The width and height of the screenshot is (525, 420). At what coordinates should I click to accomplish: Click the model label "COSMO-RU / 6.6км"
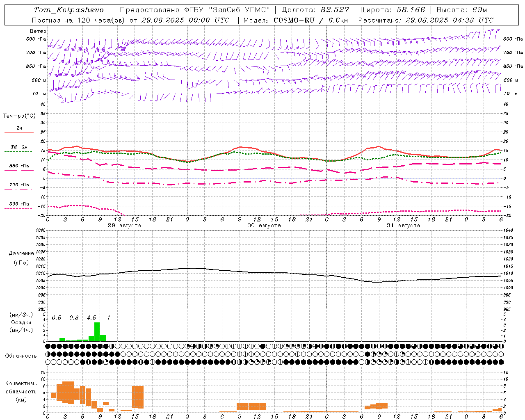tap(310, 20)
